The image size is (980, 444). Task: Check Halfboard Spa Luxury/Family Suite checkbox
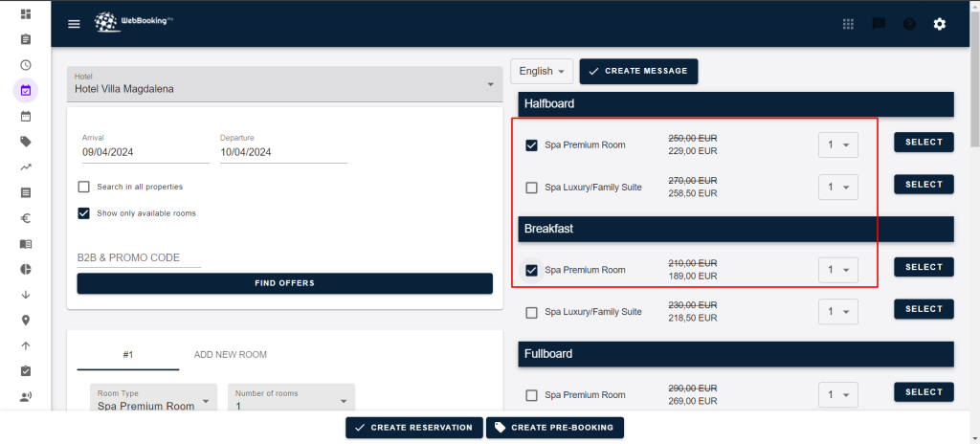coord(532,188)
